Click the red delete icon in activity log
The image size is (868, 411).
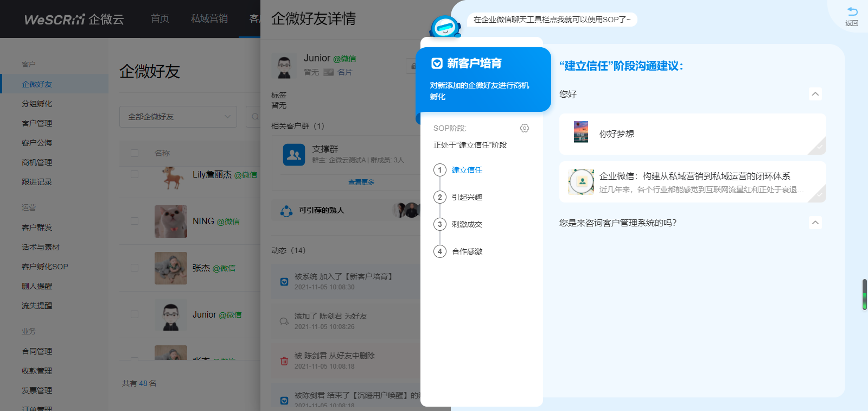pos(284,361)
